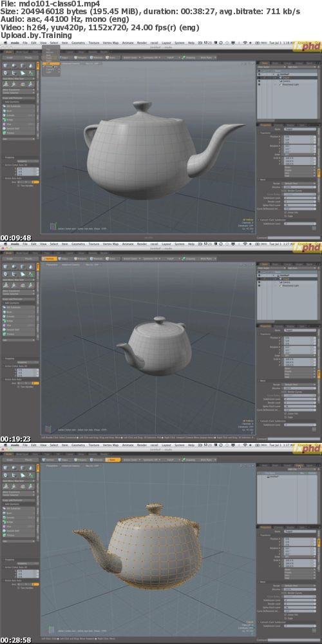Pick the Bevel tool in the 00:09:48 frame
322x644 pixels.
pyautogui.click(x=19, y=110)
